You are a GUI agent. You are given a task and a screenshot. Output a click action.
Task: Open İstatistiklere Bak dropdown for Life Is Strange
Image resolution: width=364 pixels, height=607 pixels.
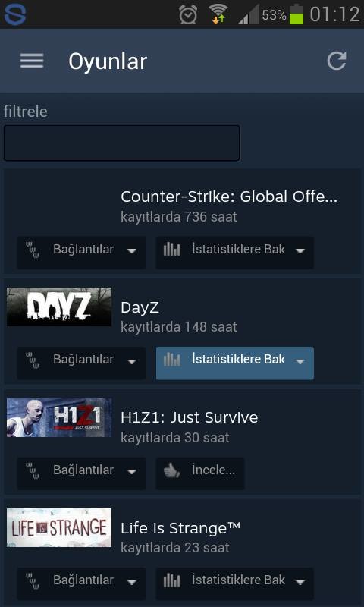coord(235,583)
